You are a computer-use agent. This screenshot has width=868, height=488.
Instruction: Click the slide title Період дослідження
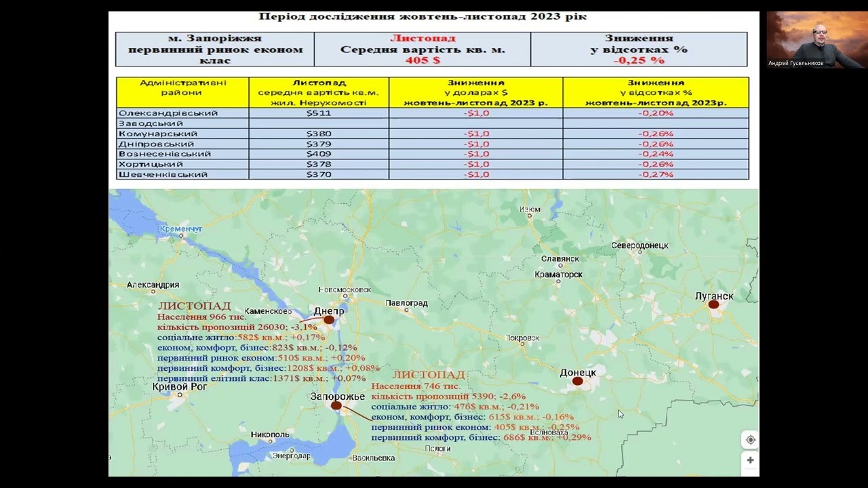click(x=423, y=16)
